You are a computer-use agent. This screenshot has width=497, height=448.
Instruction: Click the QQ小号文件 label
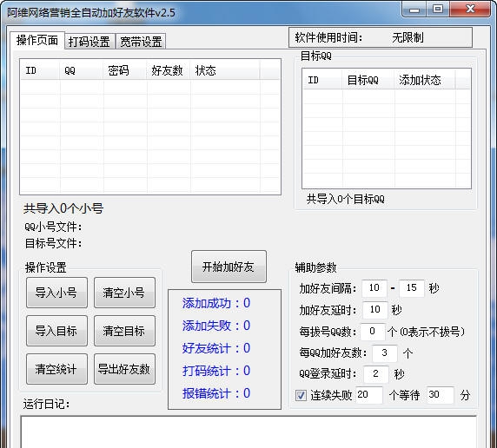point(53,227)
